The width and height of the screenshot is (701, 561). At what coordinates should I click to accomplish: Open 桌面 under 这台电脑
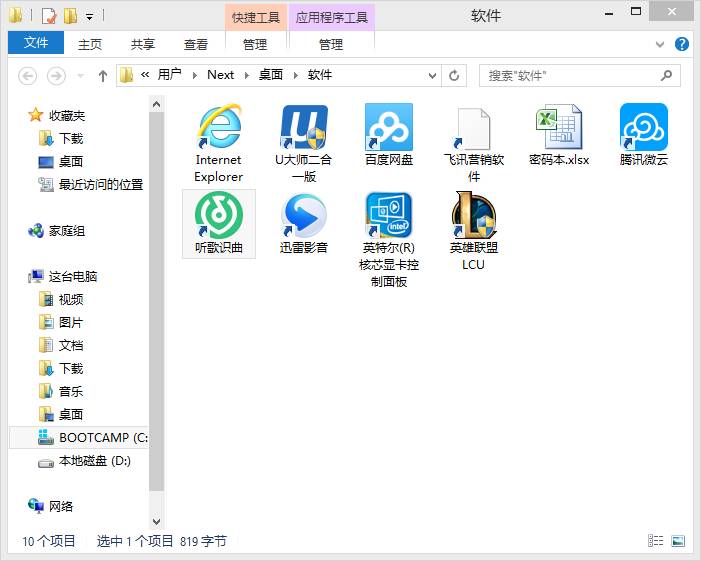pos(61,414)
